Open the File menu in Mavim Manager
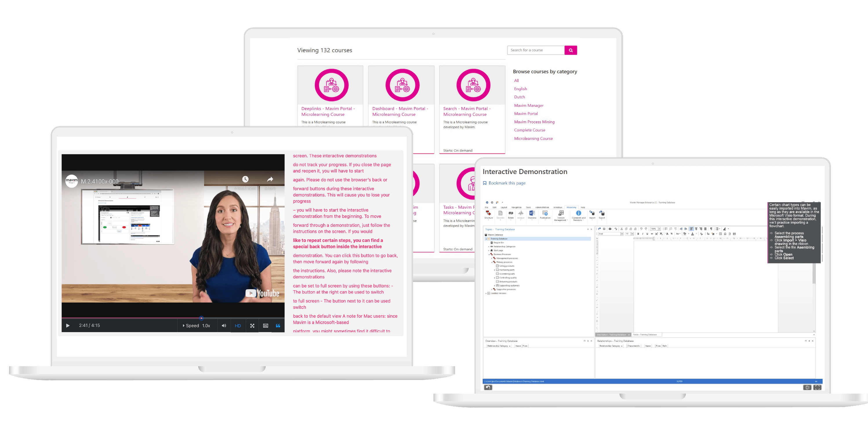Screen dimensions: 868x429 click(486, 208)
